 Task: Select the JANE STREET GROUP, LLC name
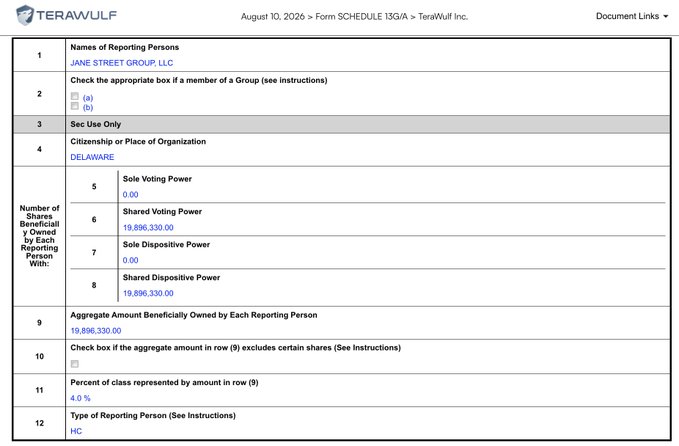[122, 63]
